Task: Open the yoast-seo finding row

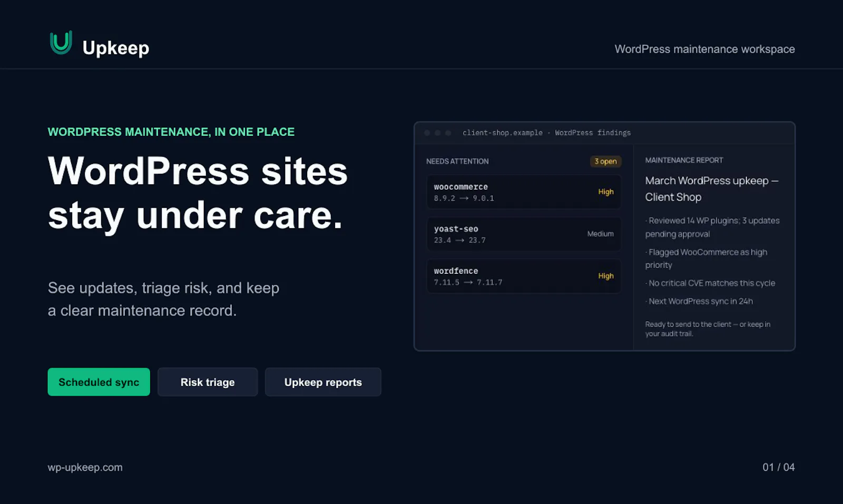Action: click(x=524, y=234)
